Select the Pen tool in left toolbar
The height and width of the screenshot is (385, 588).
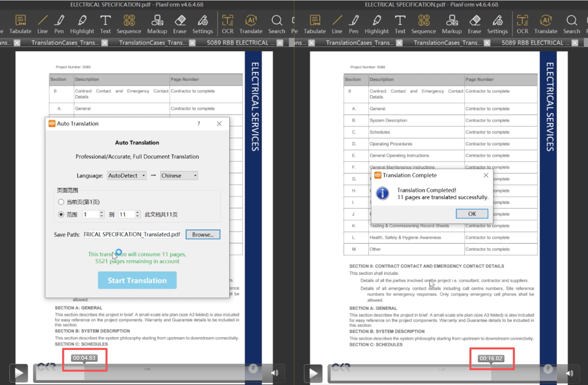point(59,24)
